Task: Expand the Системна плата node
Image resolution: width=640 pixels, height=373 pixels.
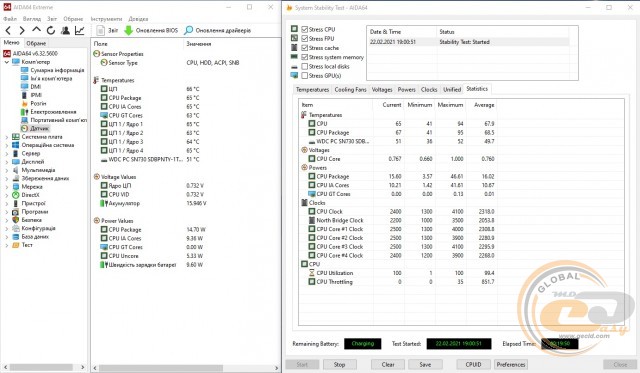Action: pos(7,137)
